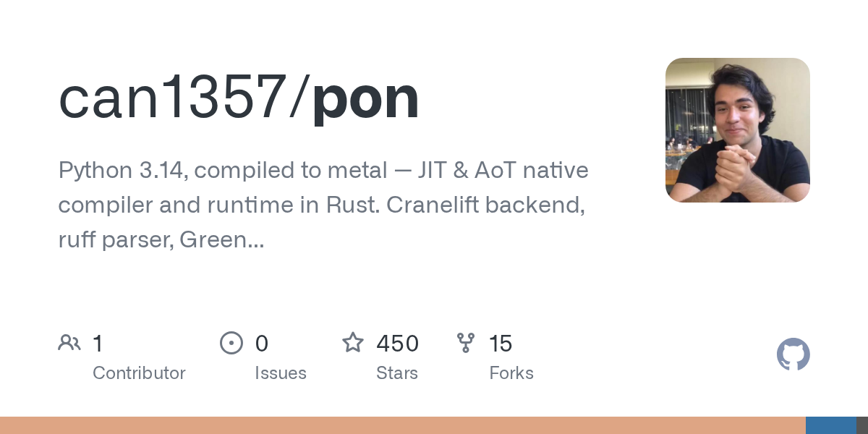
Task: Click the GitHub Octocat logo
Action: pyautogui.click(x=793, y=354)
